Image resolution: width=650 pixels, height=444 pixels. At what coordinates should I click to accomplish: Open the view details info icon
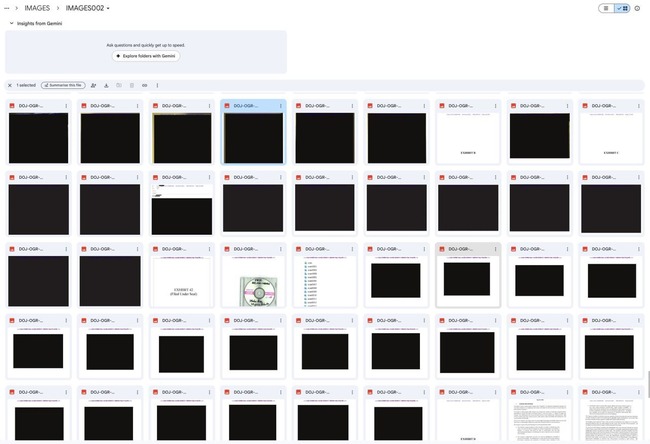tap(637, 8)
